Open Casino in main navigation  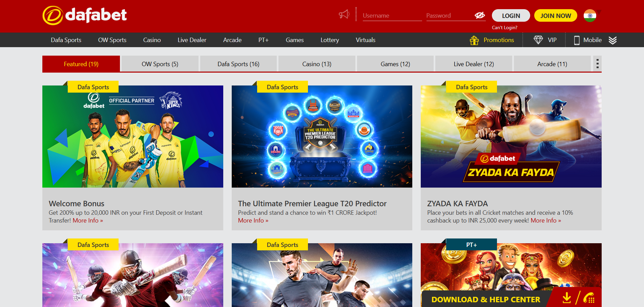pyautogui.click(x=152, y=40)
